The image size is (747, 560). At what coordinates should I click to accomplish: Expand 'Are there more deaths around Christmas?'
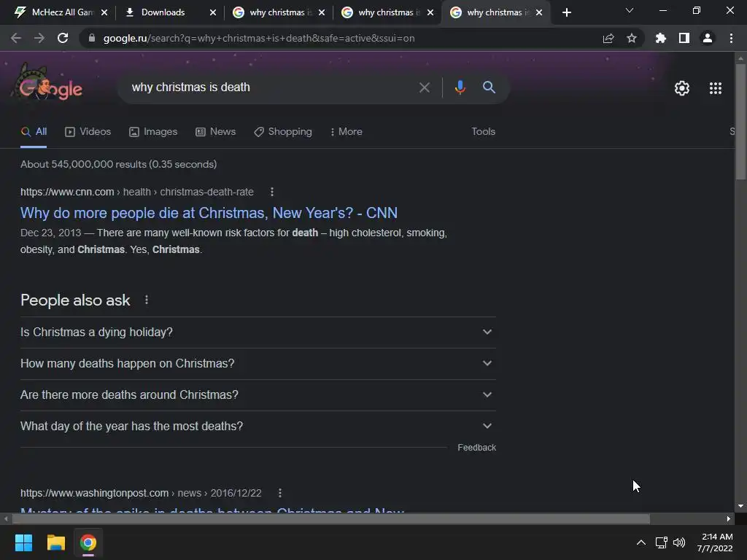coord(258,394)
